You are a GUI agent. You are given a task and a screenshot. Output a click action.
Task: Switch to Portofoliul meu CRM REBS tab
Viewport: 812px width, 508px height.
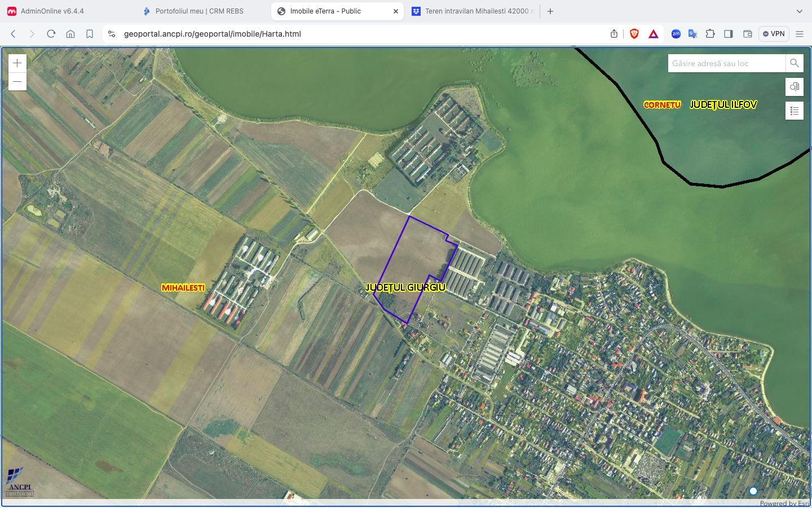[x=199, y=11]
